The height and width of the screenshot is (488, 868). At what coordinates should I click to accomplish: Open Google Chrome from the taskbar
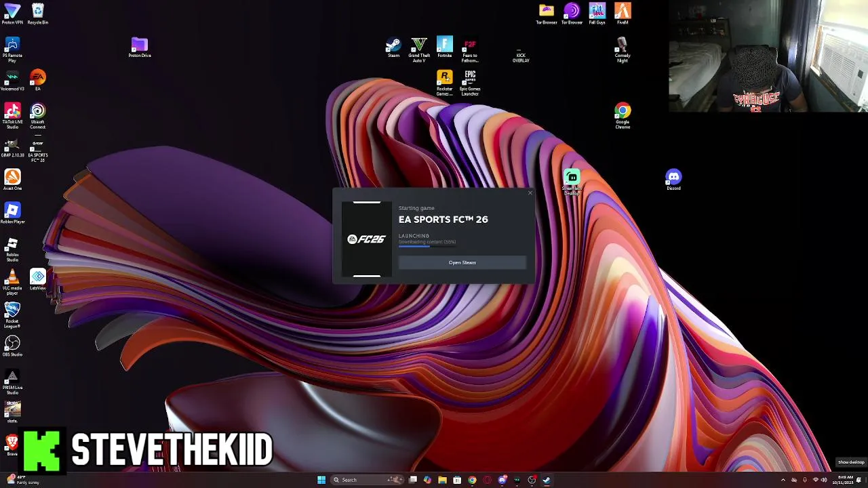(x=472, y=480)
